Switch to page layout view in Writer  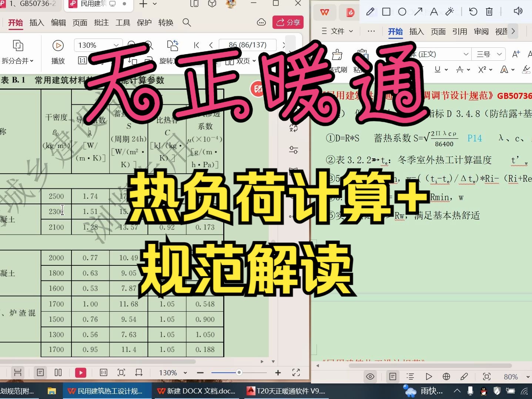(393, 377)
